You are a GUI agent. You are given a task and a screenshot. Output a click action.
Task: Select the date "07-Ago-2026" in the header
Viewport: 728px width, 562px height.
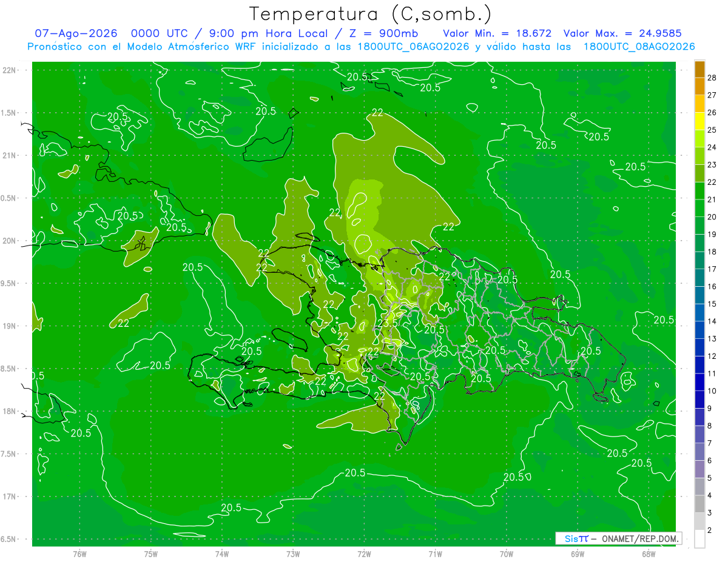77,33
